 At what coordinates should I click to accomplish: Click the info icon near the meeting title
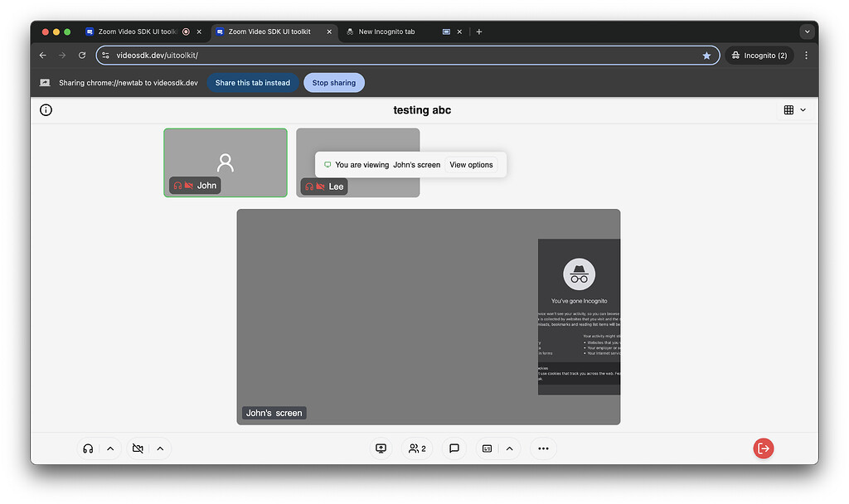pos(46,109)
